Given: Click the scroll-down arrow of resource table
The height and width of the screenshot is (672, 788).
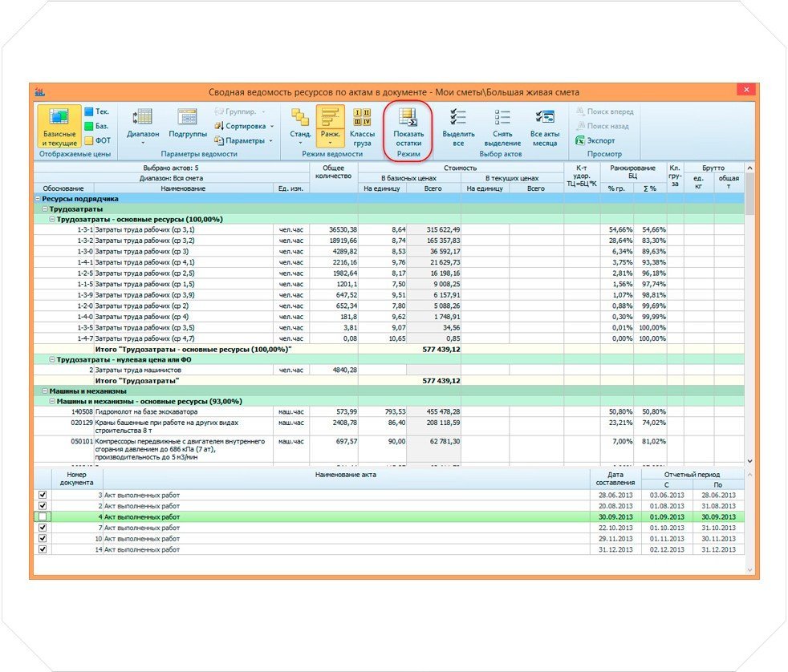Looking at the screenshot, I should (x=749, y=461).
